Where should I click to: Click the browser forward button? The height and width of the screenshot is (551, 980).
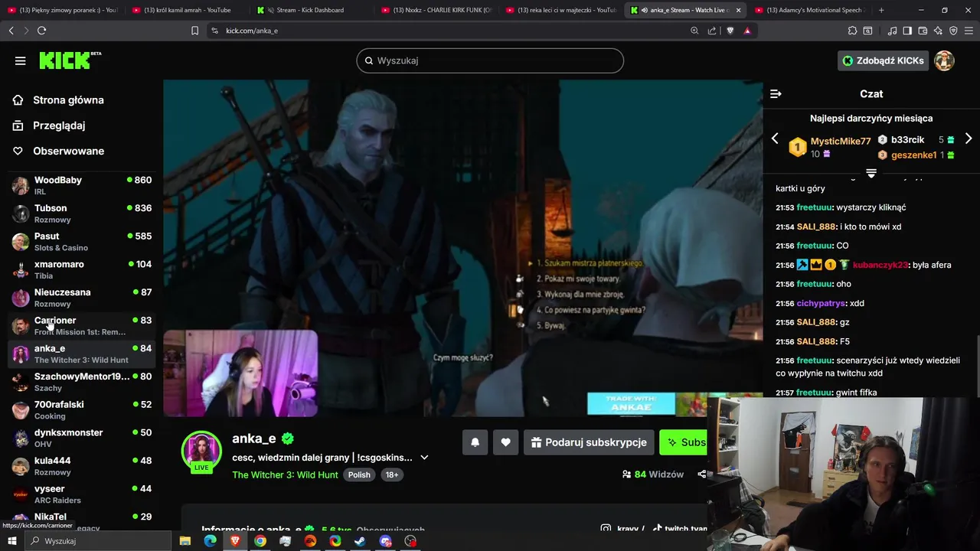[x=26, y=31]
